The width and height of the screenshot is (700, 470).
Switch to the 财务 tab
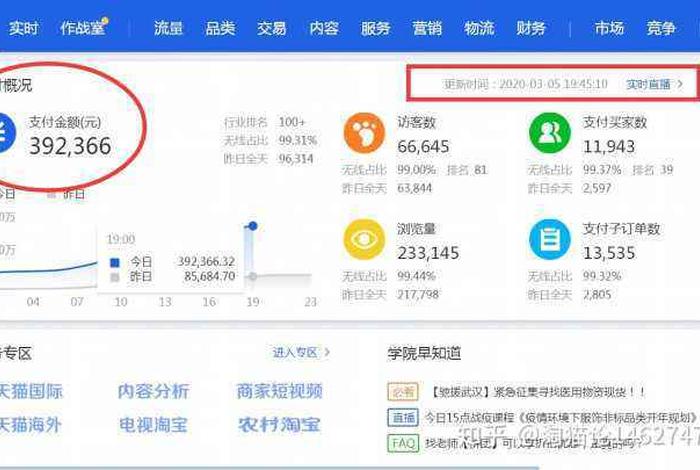[531, 29]
